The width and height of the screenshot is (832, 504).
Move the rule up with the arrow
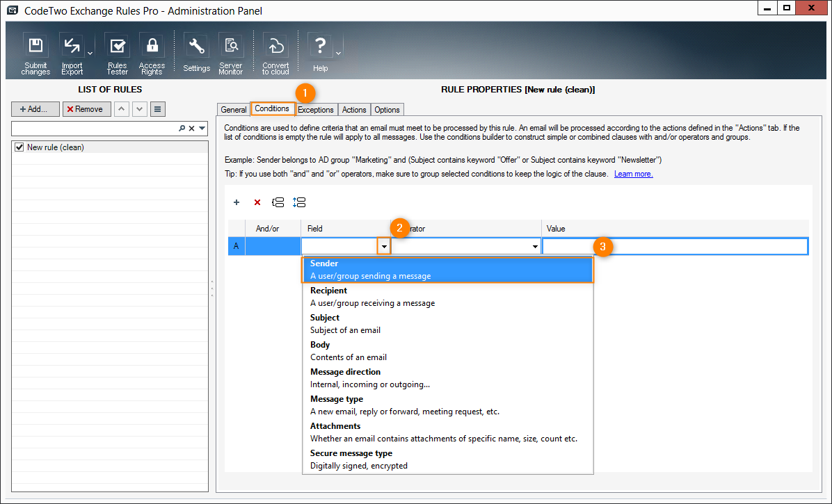122,109
